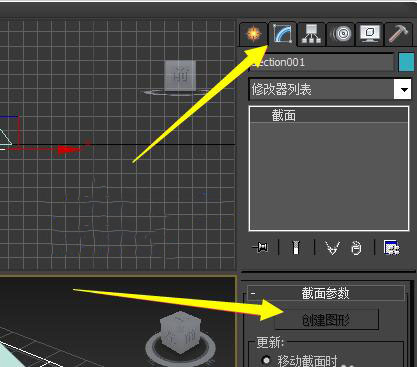This screenshot has width=417, height=367.
Task: Click the Section001 object name field
Action: point(322,62)
